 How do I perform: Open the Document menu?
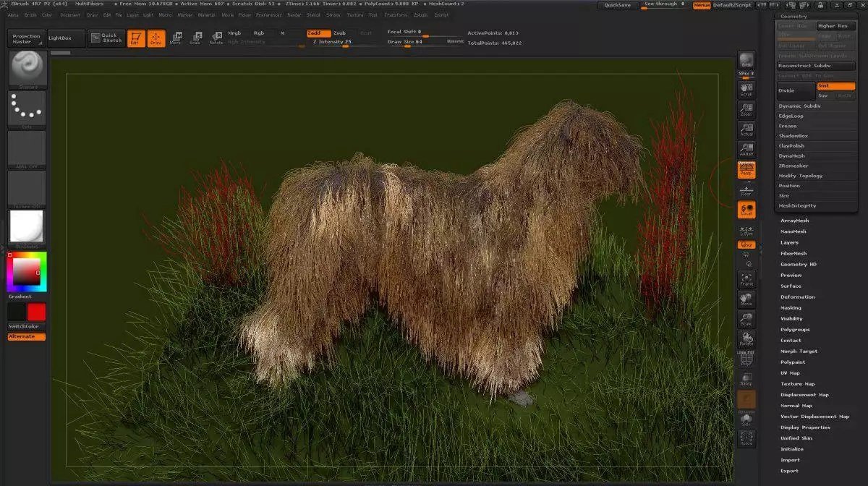(70, 14)
